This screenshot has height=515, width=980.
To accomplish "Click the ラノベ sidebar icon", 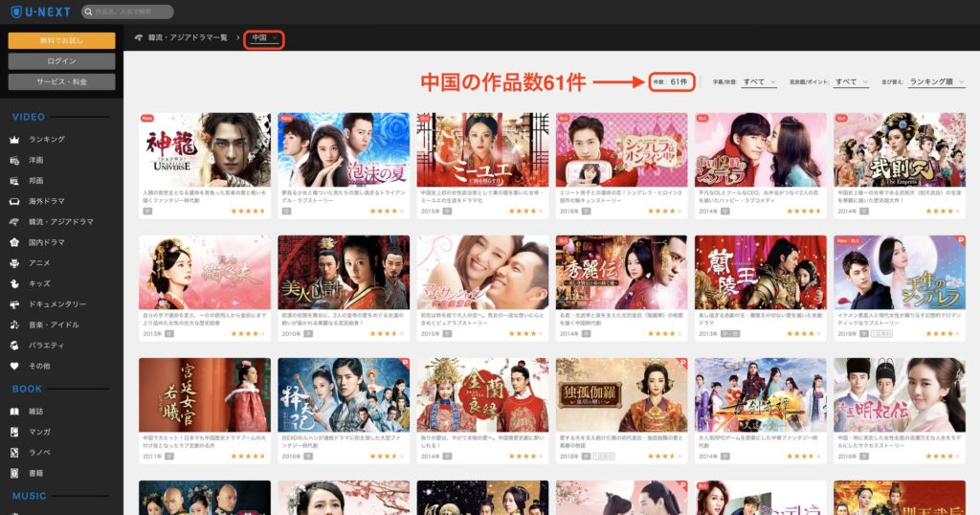I will point(14,453).
